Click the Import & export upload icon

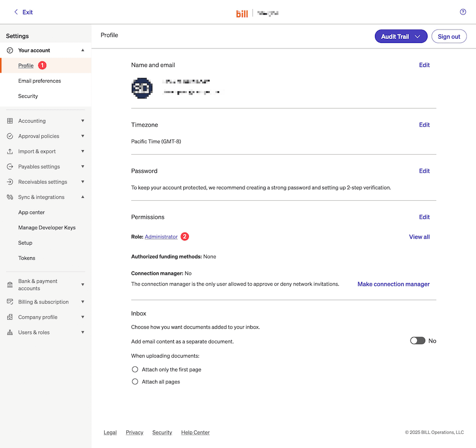pyautogui.click(x=9, y=151)
